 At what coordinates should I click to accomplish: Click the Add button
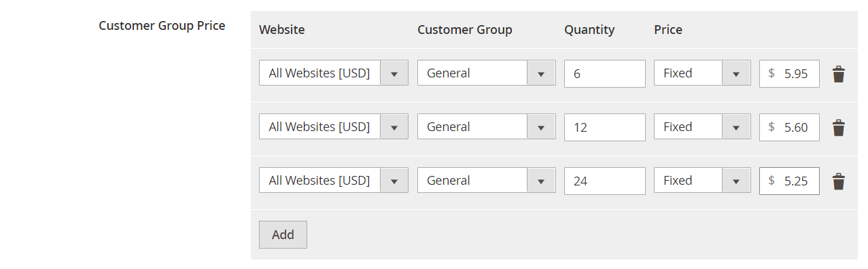point(283,234)
